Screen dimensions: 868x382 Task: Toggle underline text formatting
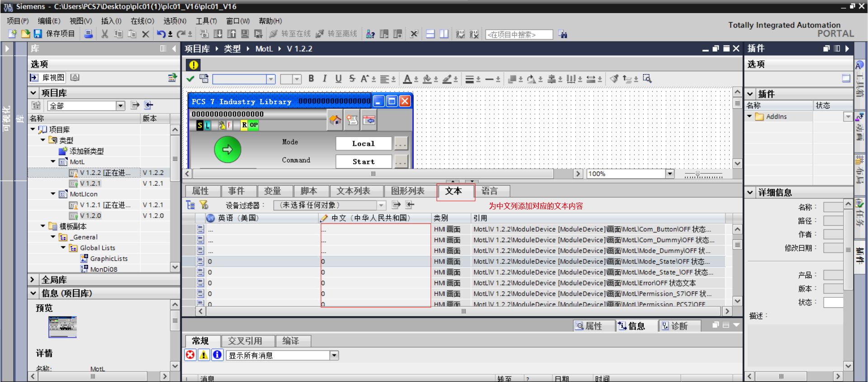(338, 79)
